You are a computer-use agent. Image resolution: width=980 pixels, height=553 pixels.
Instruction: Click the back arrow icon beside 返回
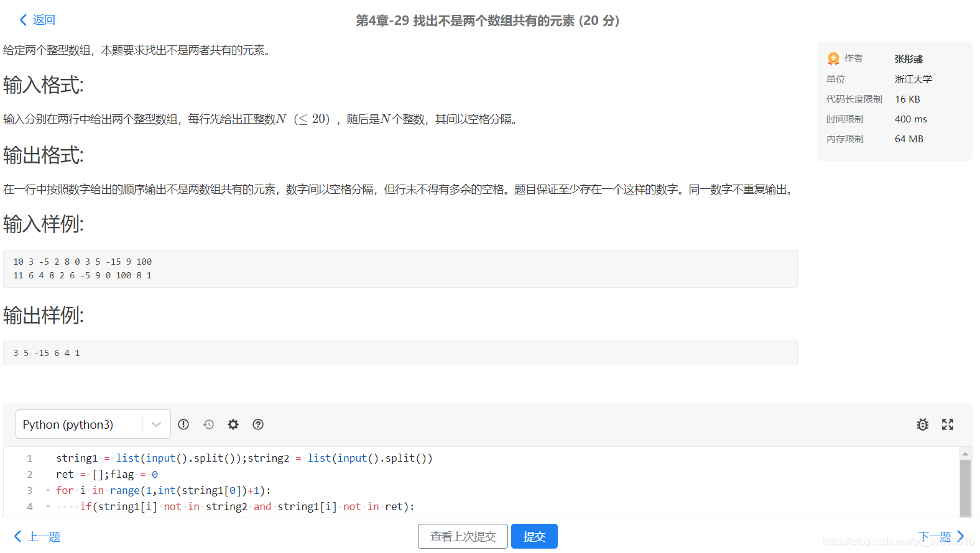[24, 20]
